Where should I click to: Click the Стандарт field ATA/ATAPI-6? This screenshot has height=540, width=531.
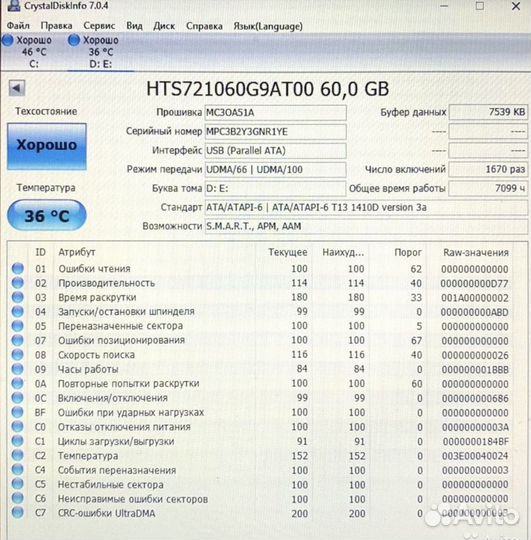(366, 207)
